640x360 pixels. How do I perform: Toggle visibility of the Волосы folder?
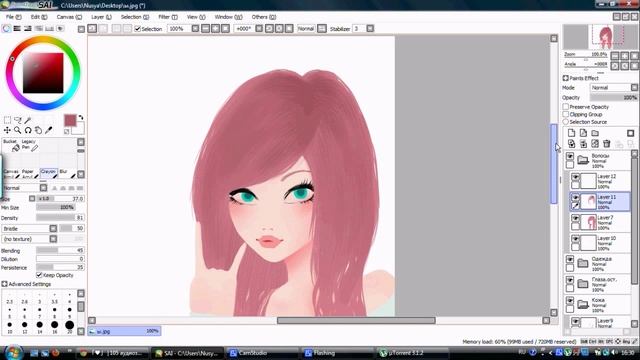click(570, 156)
